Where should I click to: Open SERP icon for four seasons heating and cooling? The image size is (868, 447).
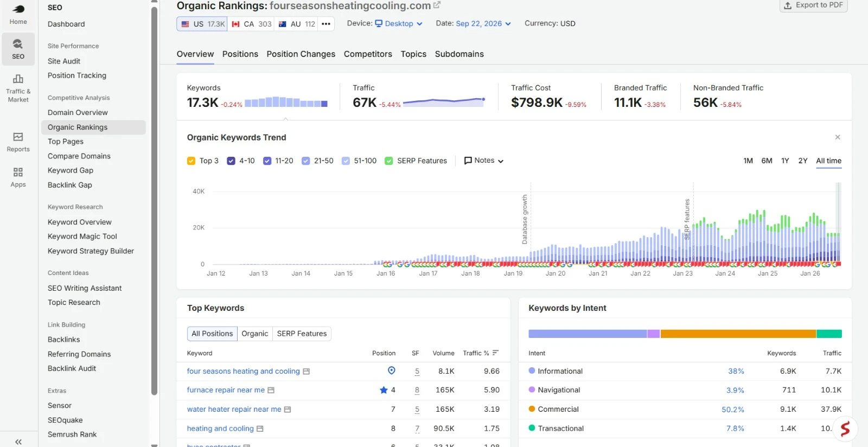tap(306, 372)
